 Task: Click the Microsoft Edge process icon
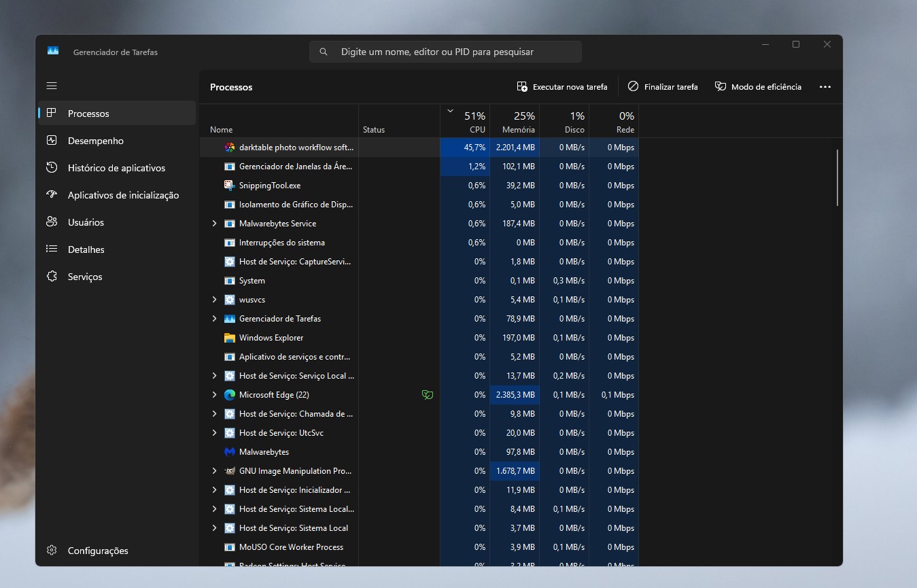pos(230,395)
